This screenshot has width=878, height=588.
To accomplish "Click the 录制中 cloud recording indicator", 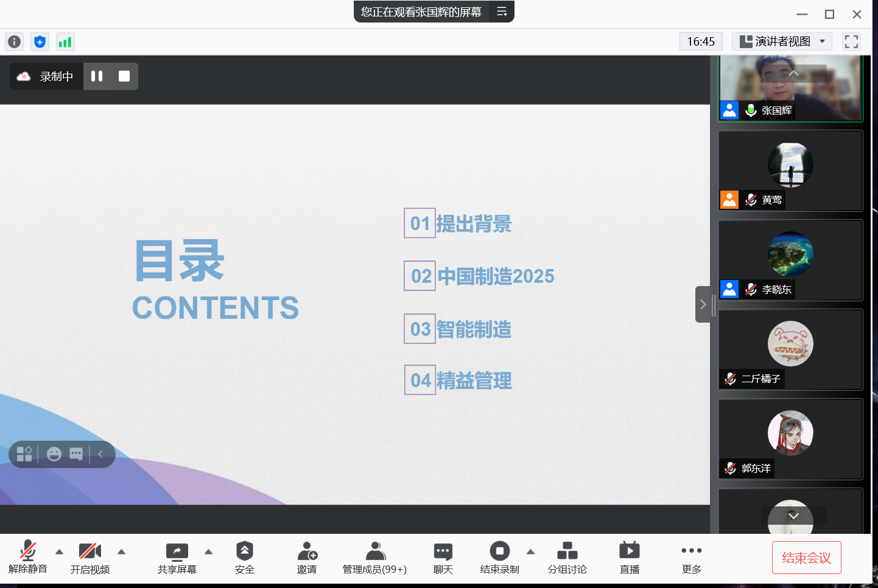I will (46, 76).
